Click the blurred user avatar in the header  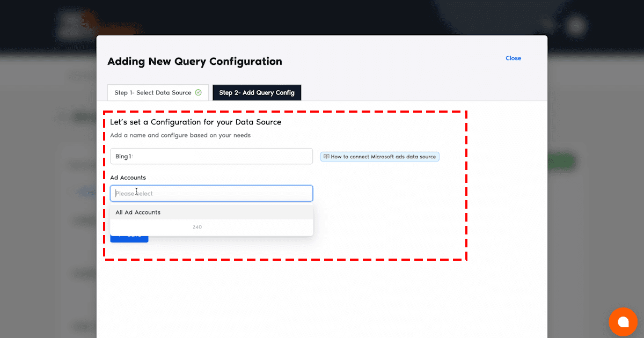[576, 25]
